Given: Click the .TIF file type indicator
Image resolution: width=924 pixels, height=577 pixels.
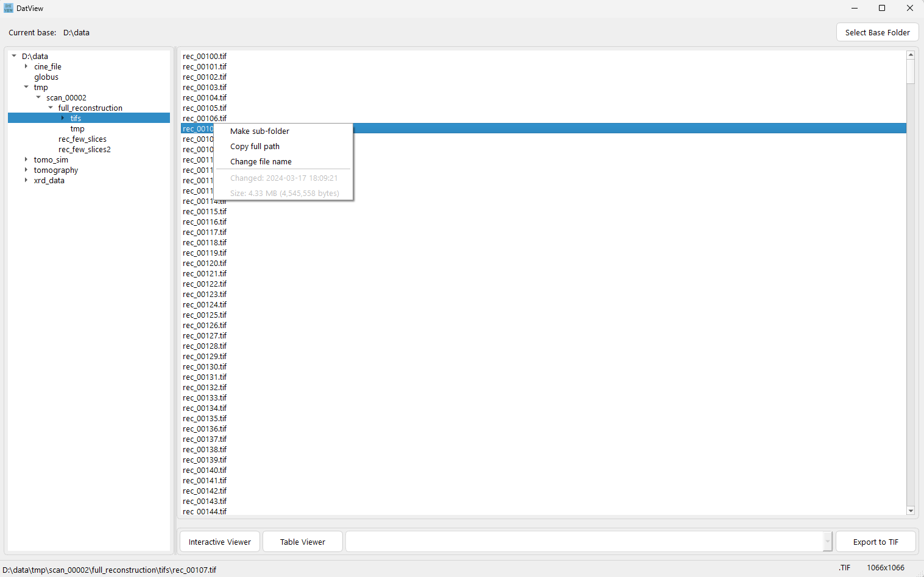Looking at the screenshot, I should tap(844, 567).
